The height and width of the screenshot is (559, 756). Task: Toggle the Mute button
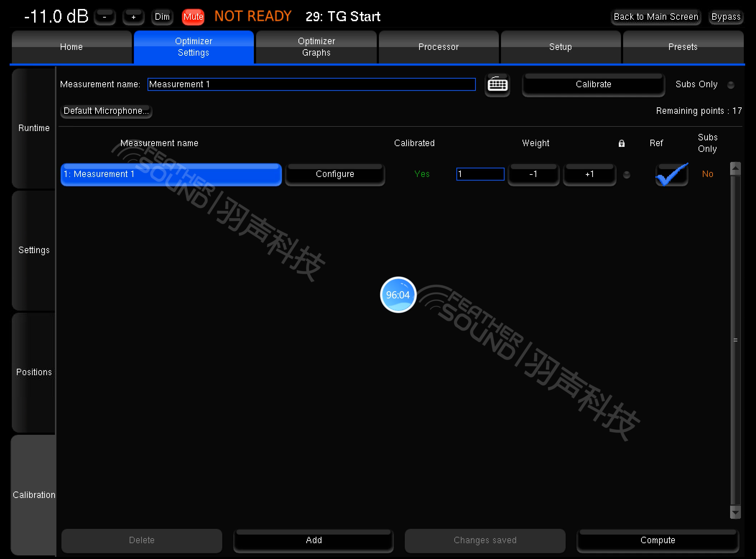[193, 17]
